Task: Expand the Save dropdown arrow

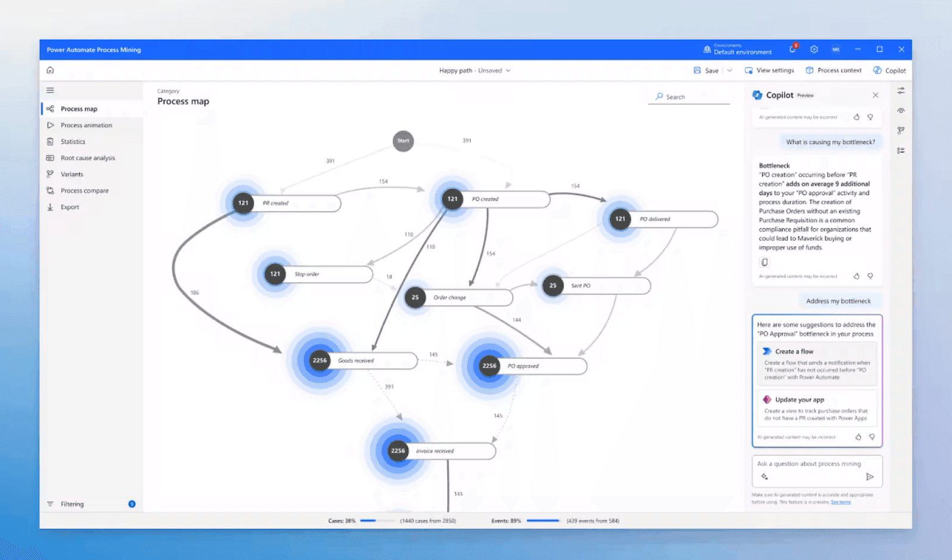Action: (x=729, y=71)
